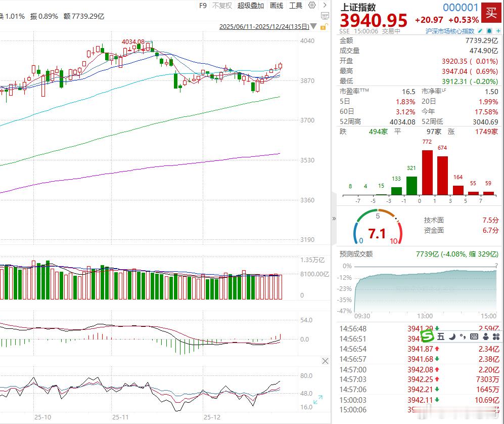
Task: Toggle Sogou 五 wubi input mode
Action: tap(441, 336)
